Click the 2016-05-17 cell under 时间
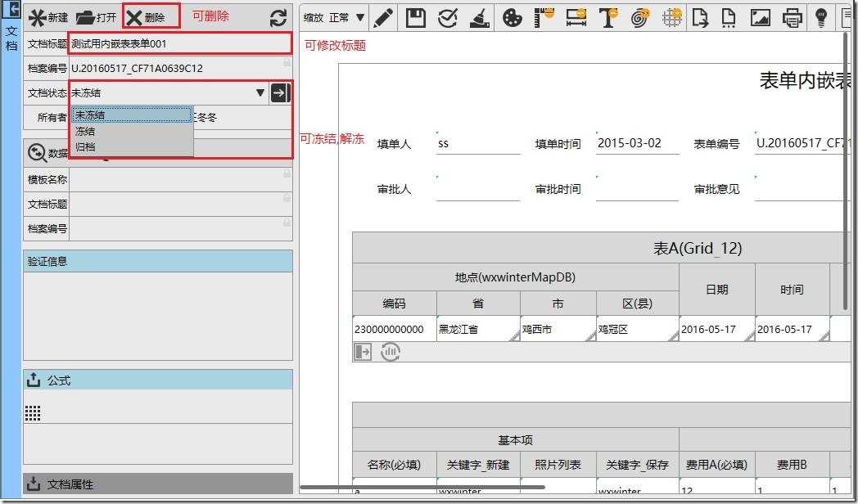Screen dimensions: 858x504 (x=793, y=329)
